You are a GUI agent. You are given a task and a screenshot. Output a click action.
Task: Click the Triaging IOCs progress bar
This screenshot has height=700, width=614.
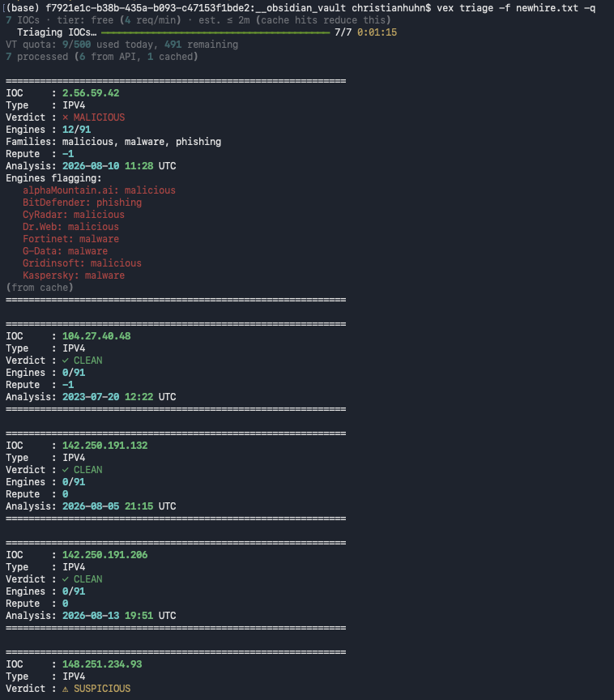click(215, 32)
